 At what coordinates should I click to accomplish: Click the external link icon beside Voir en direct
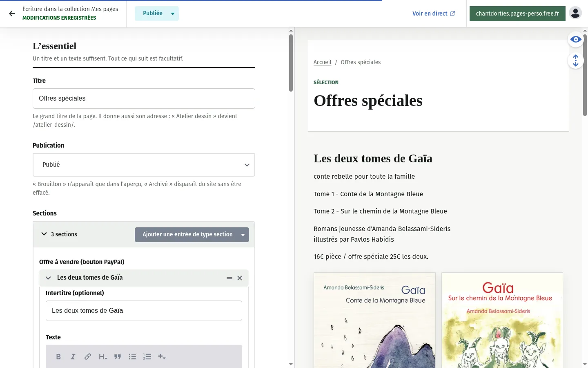click(452, 13)
